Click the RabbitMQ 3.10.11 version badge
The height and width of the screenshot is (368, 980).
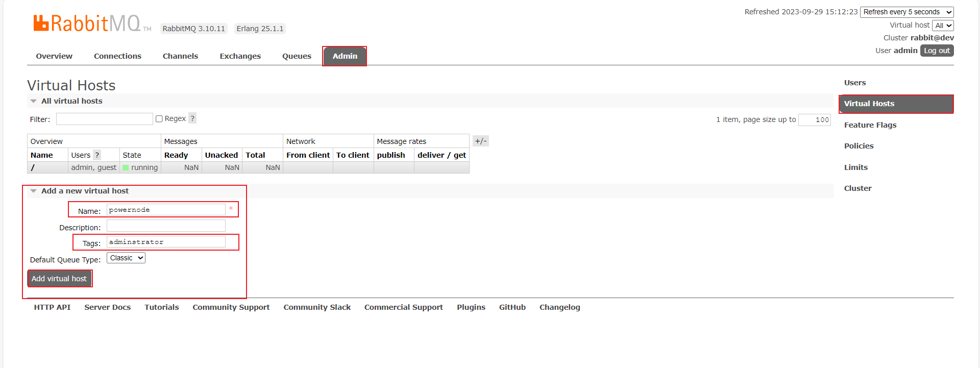click(194, 29)
